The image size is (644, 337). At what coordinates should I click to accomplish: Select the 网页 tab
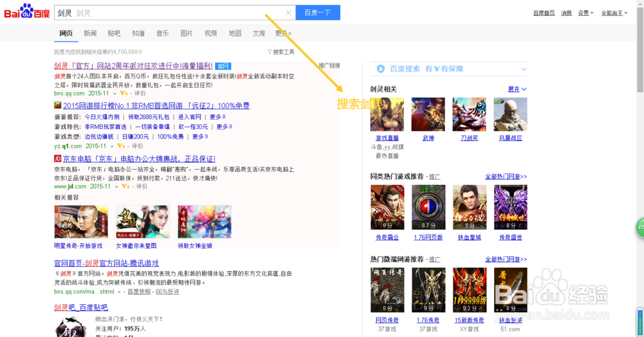pos(66,34)
